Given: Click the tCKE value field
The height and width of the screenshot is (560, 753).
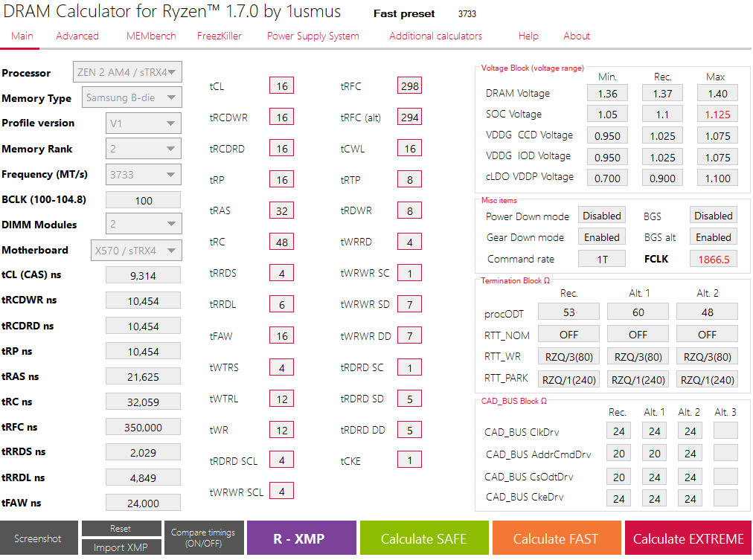Looking at the screenshot, I should [410, 460].
